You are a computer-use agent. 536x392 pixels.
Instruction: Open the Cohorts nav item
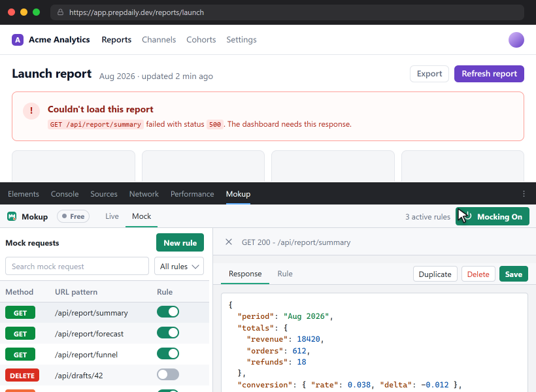pos(201,40)
